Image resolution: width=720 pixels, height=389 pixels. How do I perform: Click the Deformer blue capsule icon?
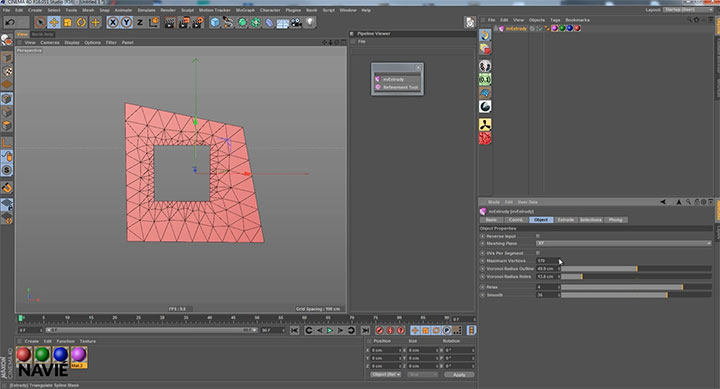(270, 22)
